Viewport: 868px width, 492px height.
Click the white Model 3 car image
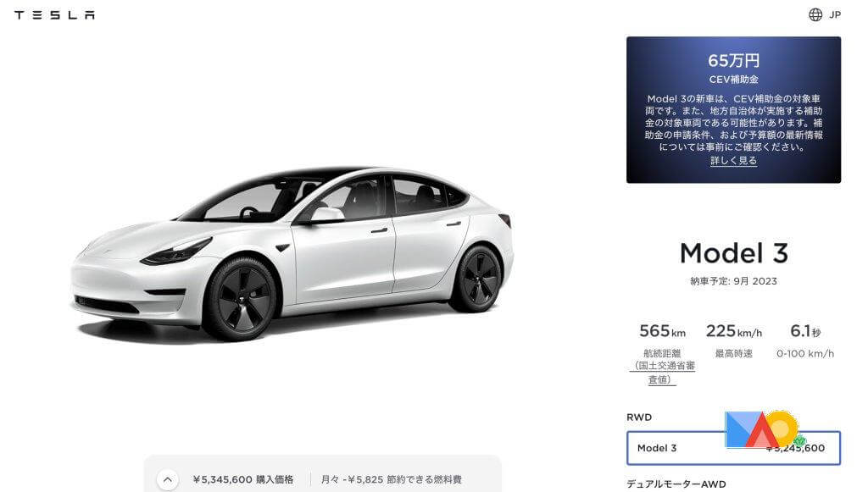tap(292, 253)
